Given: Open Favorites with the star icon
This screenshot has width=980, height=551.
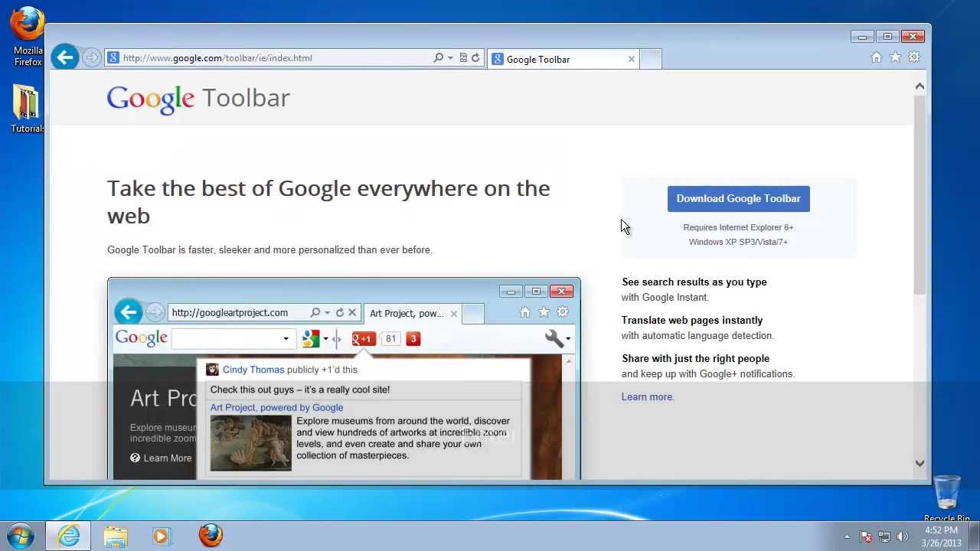Looking at the screenshot, I should click(895, 57).
